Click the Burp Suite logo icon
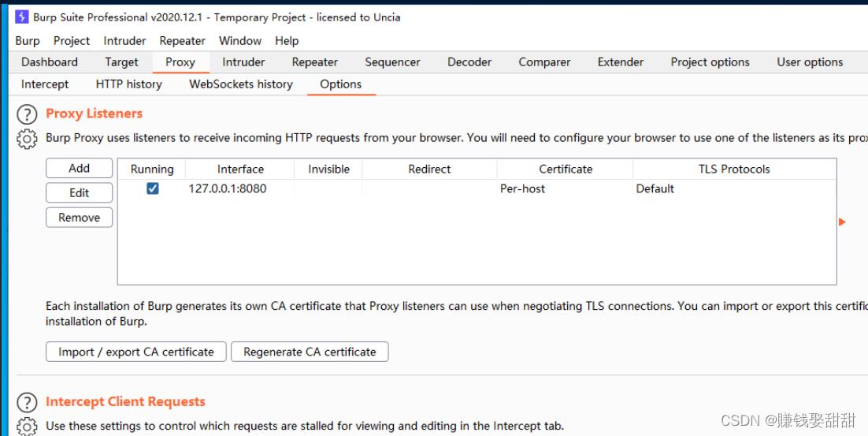 pyautogui.click(x=21, y=17)
